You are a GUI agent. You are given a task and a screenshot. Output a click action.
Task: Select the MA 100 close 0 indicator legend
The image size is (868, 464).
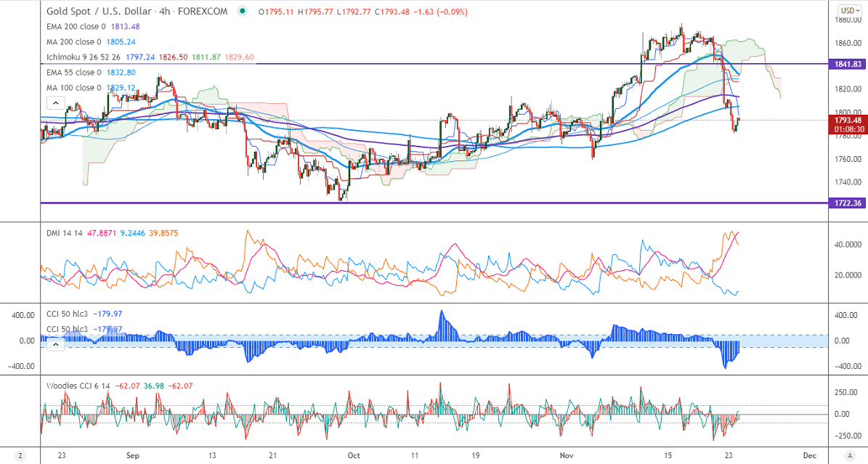[73, 88]
